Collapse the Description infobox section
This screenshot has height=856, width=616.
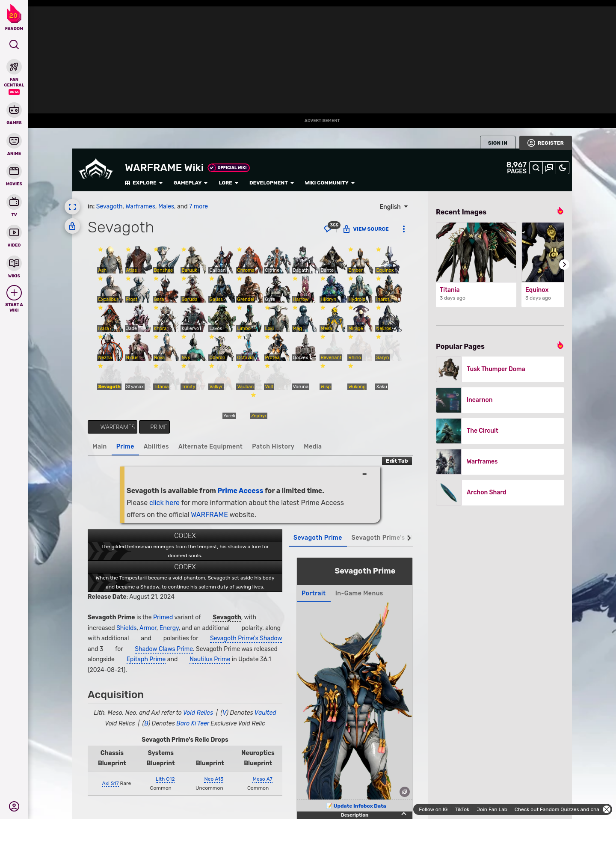[403, 814]
